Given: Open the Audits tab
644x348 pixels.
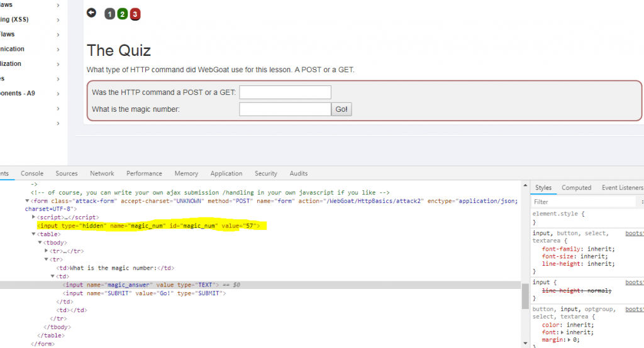Looking at the screenshot, I should click(299, 173).
